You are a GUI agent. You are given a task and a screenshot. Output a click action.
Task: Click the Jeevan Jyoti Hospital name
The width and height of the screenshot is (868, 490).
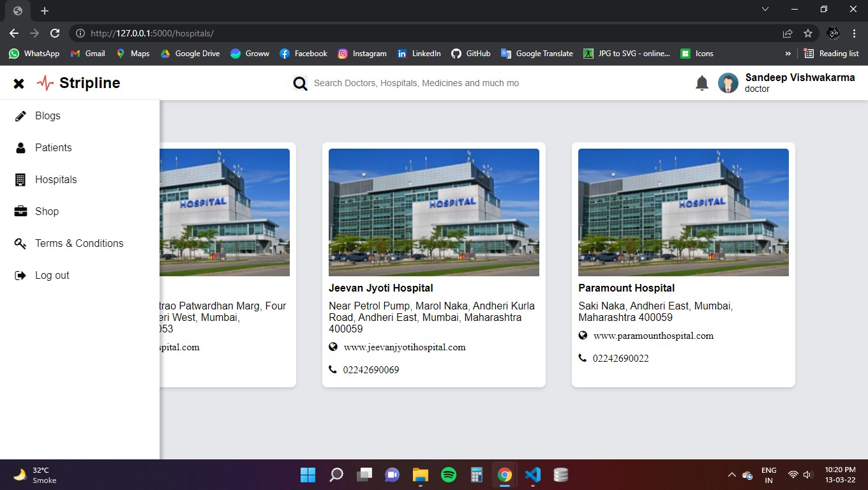381,288
